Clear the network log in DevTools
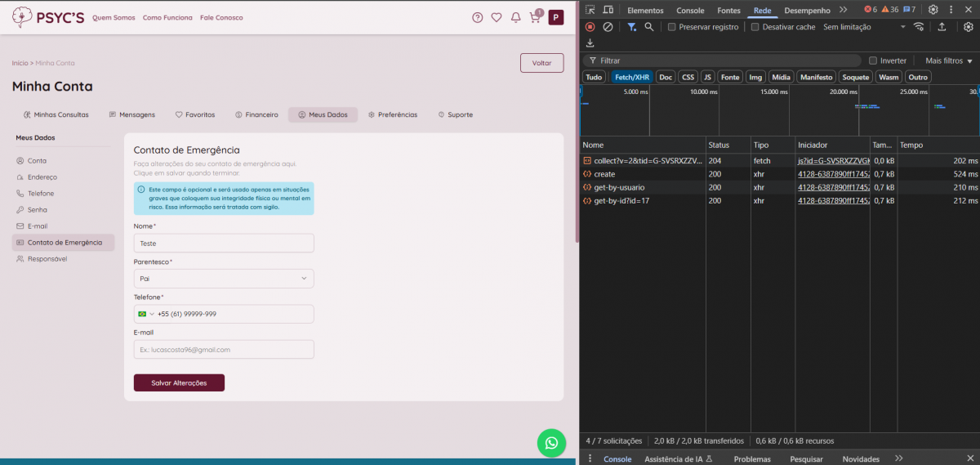 click(x=608, y=27)
